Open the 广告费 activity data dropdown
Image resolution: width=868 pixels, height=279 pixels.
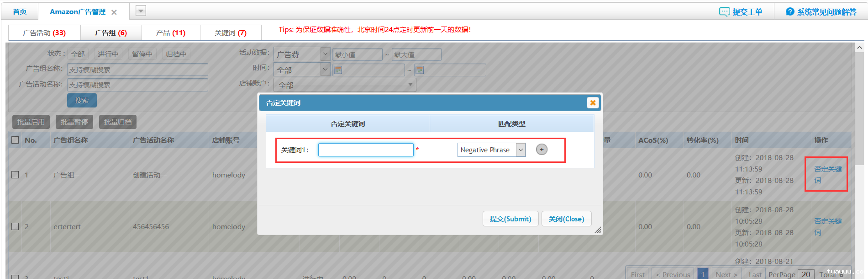(325, 54)
